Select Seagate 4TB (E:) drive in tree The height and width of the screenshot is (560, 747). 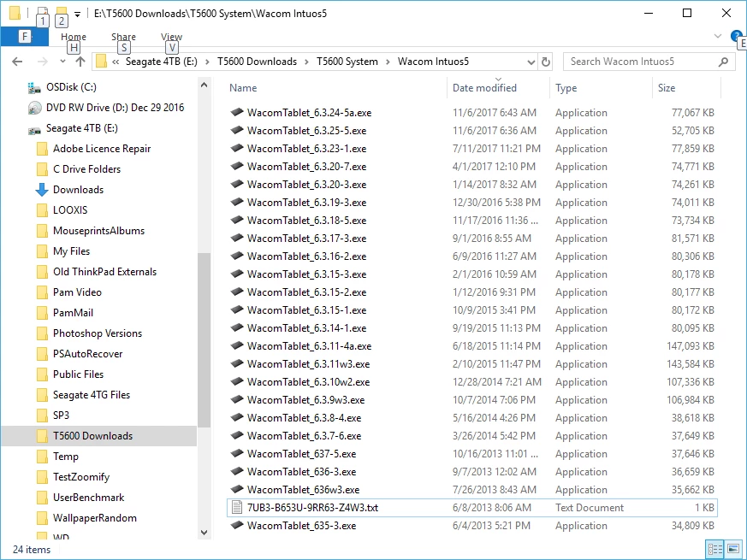click(x=81, y=128)
